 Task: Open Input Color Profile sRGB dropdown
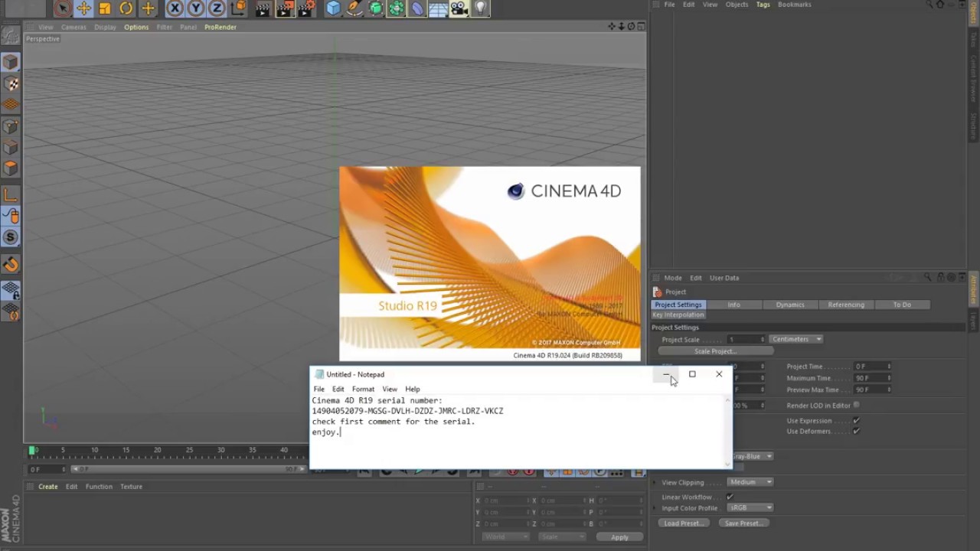750,507
